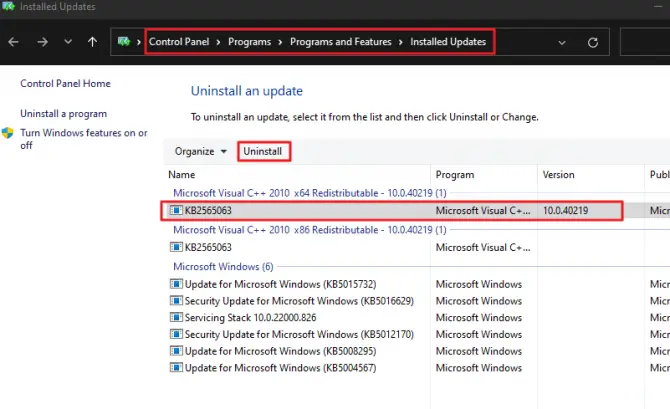The height and width of the screenshot is (409, 670).
Task: Go back with the back arrow
Action: [x=13, y=42]
